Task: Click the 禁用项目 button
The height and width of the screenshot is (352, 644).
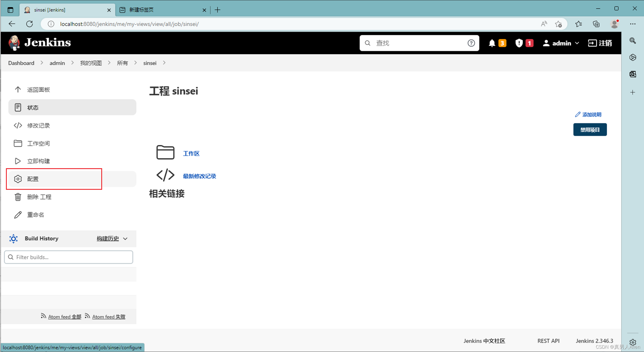Action: pyautogui.click(x=590, y=130)
